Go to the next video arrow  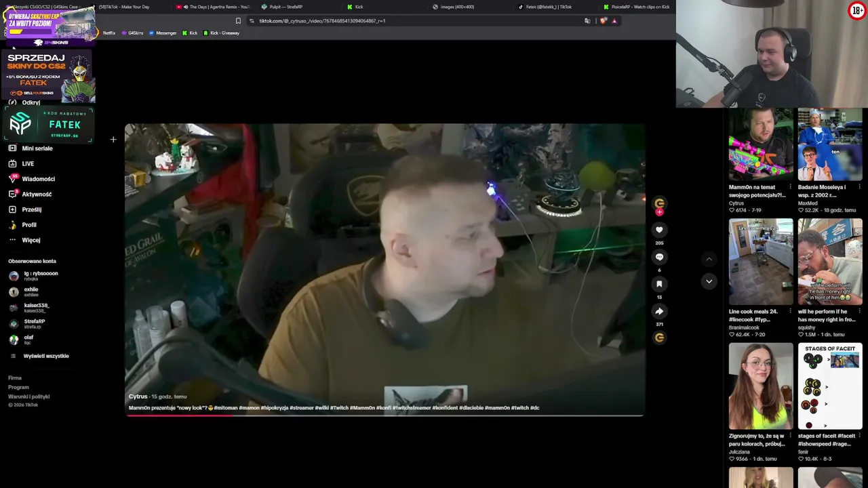click(709, 281)
